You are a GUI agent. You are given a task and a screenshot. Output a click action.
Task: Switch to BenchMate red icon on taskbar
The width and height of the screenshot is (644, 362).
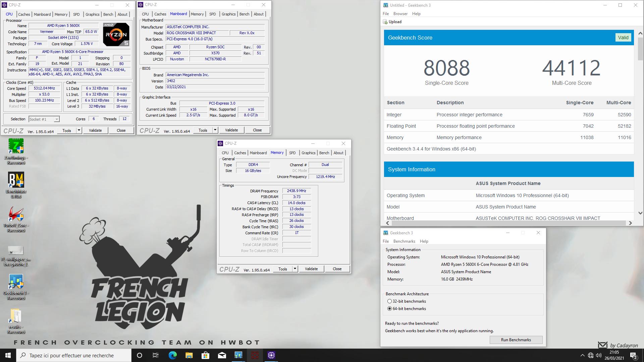[255, 355]
